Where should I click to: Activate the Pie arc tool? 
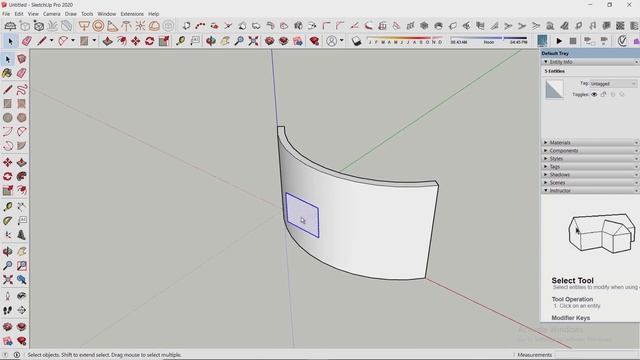pyautogui.click(x=22, y=146)
